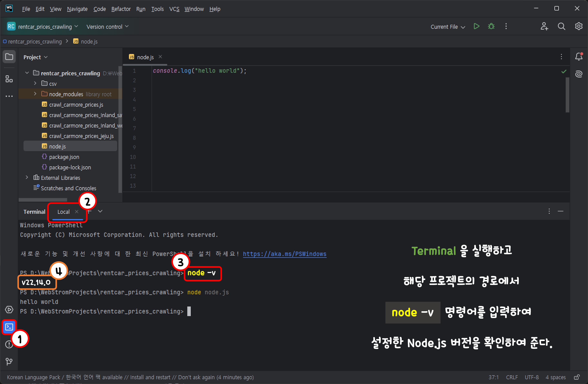Run the current file with the green play icon
Screen dimensions: 588x384
[477, 26]
